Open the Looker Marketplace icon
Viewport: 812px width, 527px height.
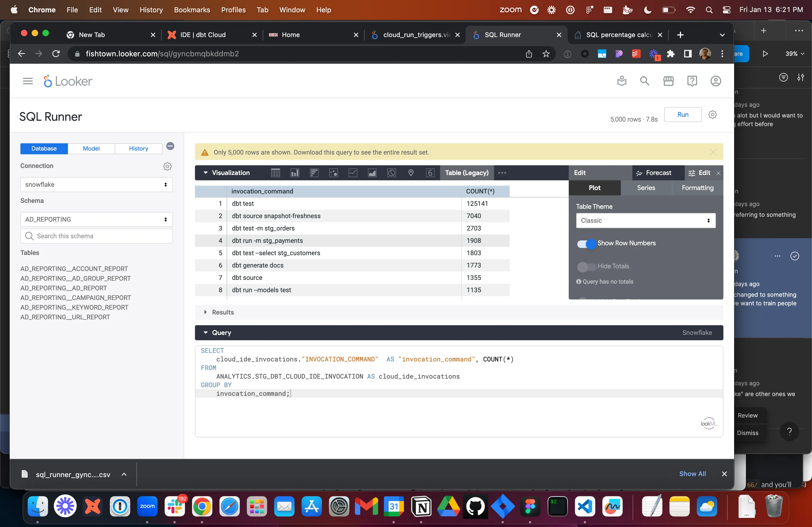(668, 81)
